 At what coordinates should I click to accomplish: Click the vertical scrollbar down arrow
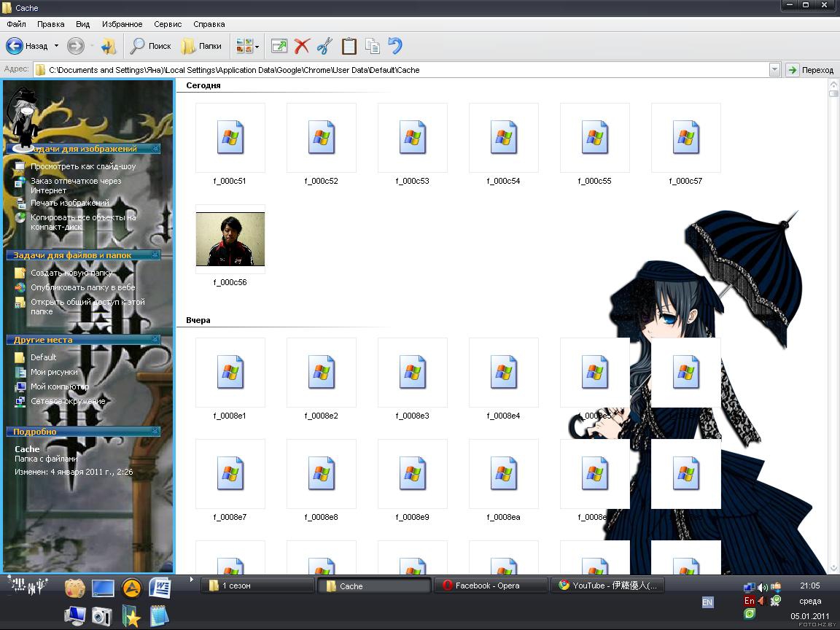(833, 568)
